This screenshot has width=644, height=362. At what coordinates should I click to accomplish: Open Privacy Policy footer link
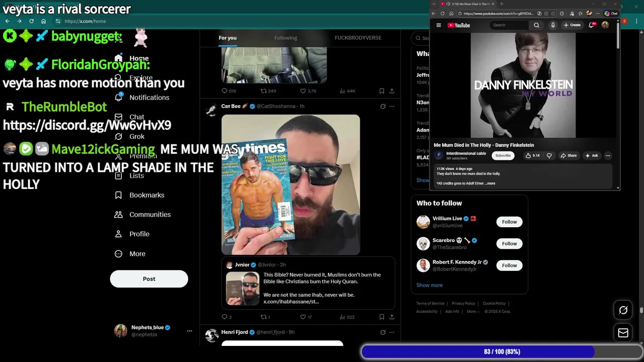coord(463,304)
